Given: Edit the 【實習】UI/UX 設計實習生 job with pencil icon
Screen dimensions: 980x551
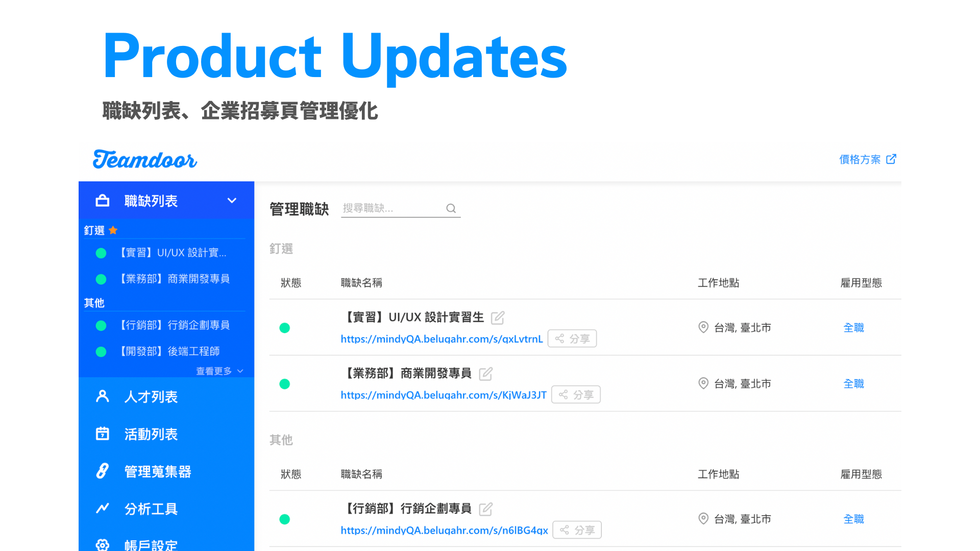Looking at the screenshot, I should click(498, 317).
